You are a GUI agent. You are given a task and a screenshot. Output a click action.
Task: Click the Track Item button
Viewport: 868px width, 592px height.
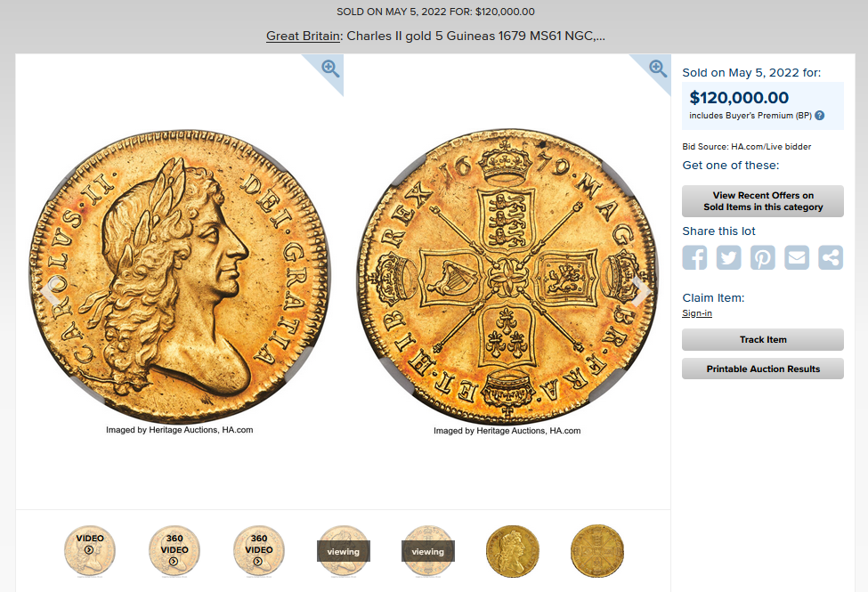click(763, 339)
